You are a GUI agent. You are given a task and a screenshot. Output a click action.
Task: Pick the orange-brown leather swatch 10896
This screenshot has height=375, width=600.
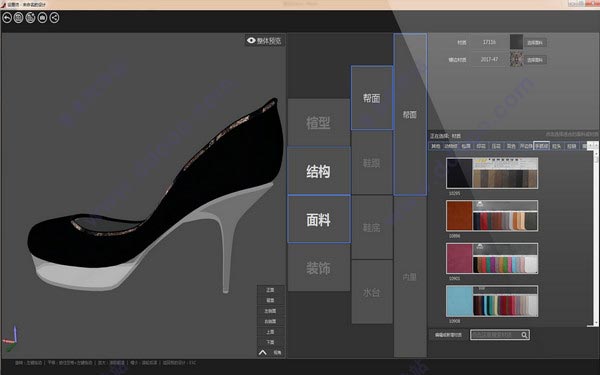[x=492, y=216]
